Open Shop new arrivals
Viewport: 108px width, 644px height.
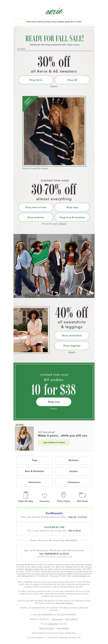(x=36, y=207)
